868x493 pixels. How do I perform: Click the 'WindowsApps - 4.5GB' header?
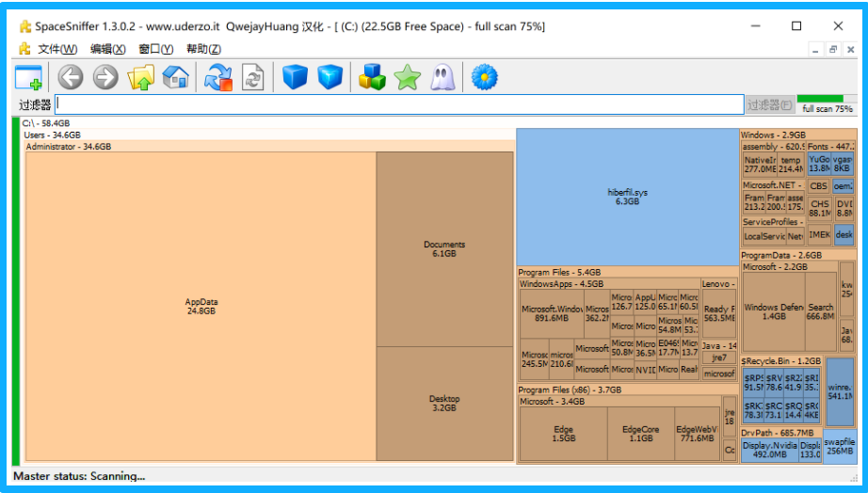[561, 284]
